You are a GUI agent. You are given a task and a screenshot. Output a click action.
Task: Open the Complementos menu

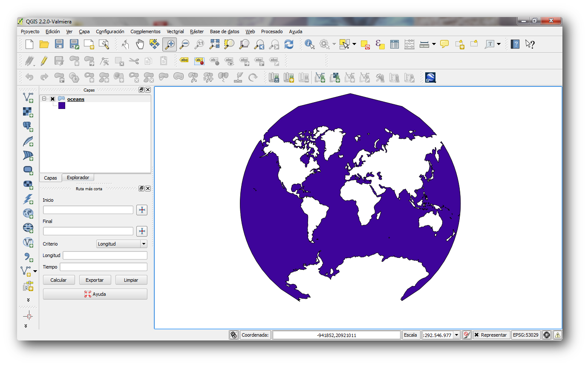point(145,31)
